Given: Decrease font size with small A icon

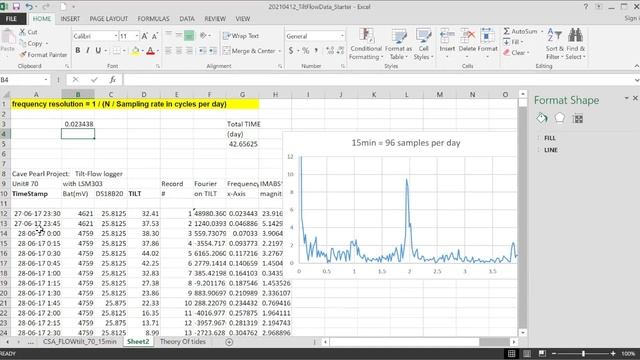Looking at the screenshot, I should pos(155,36).
